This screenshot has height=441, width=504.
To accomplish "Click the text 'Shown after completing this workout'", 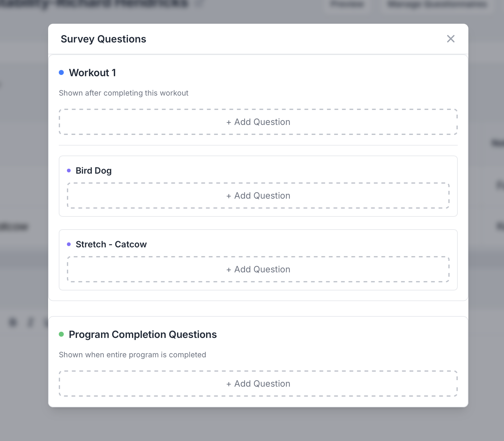I will point(123,93).
